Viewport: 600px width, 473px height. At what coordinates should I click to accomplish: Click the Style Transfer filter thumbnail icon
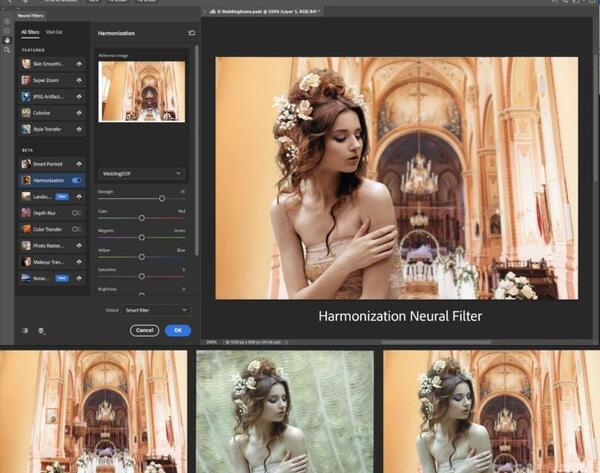click(26, 129)
